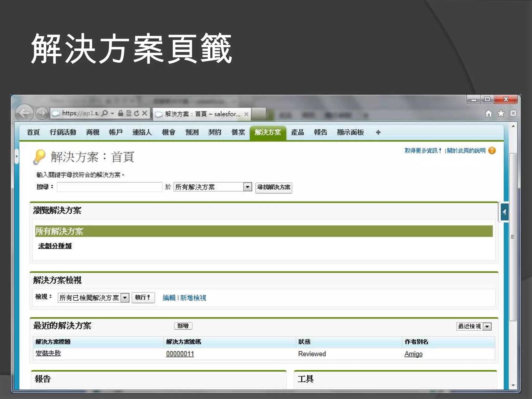Image resolution: width=532 pixels, height=399 pixels.
Task: Click the Reviewed status cell
Action: [312, 354]
